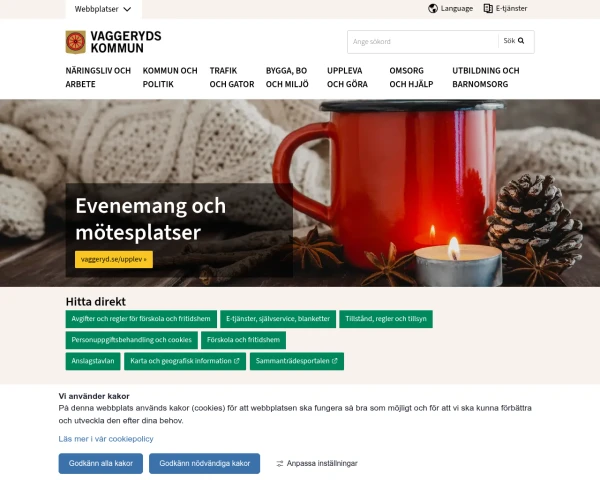Open the Näringsliv och arbete menu
This screenshot has width=600, height=480.
(98, 77)
